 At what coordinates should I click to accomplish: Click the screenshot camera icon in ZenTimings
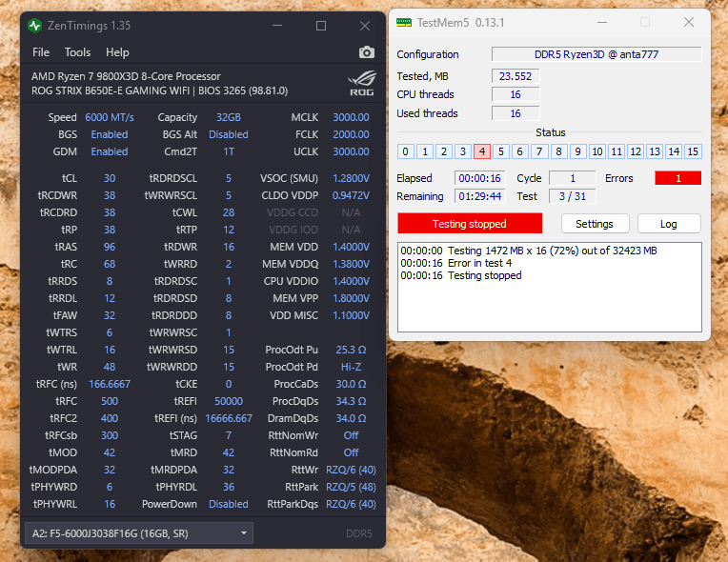tap(366, 52)
